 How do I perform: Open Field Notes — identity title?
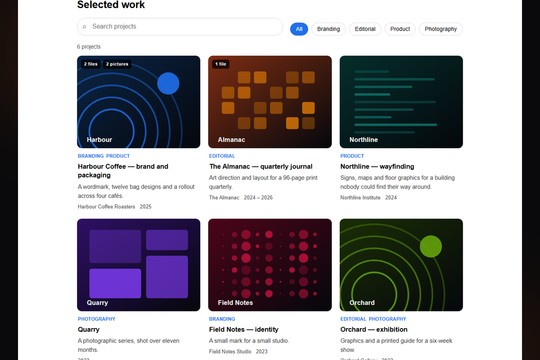(x=243, y=329)
